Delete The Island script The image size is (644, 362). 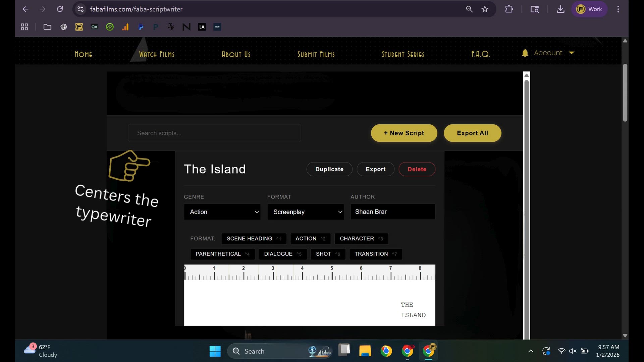pyautogui.click(x=417, y=169)
